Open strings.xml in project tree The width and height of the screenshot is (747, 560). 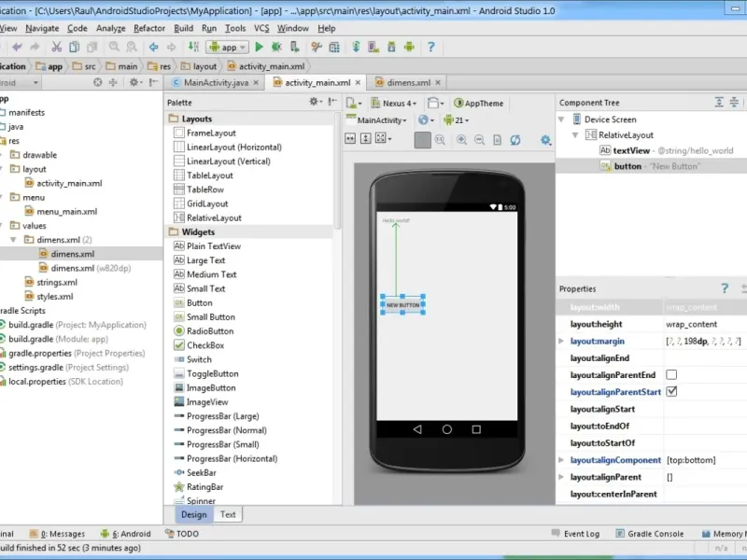[56, 282]
